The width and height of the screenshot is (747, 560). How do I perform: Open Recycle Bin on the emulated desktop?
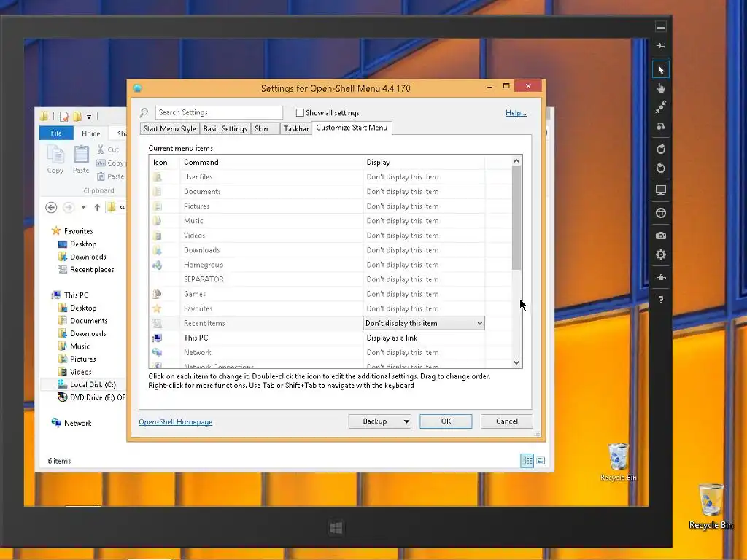click(x=619, y=462)
